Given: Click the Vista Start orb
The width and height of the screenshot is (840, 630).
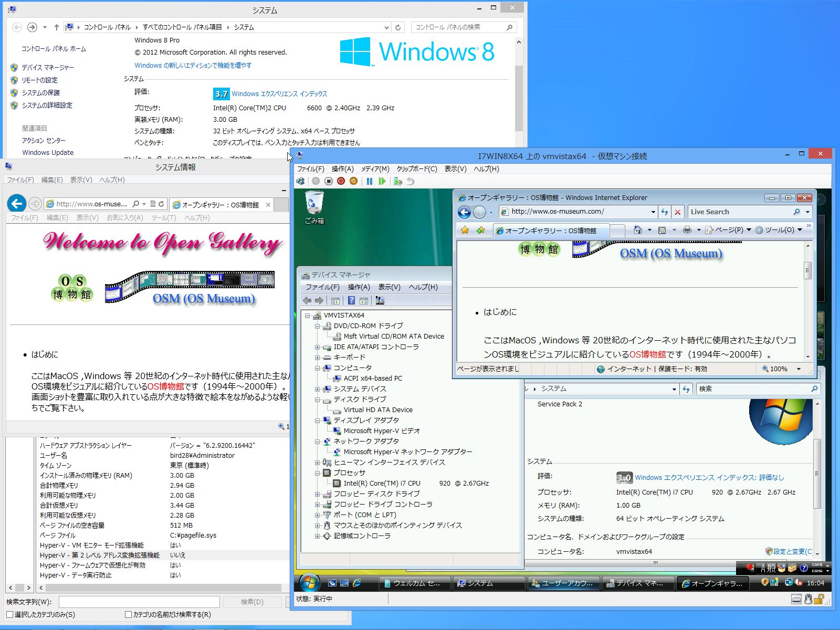Looking at the screenshot, I should click(x=309, y=583).
